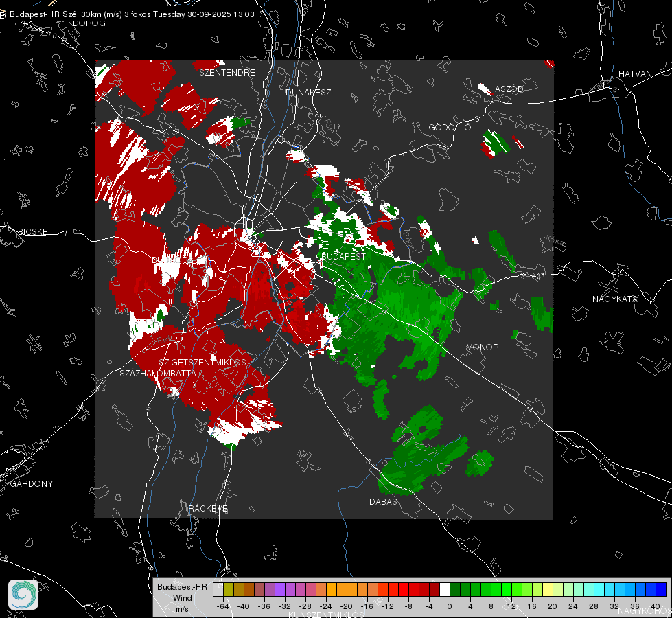Image resolution: width=672 pixels, height=618 pixels.
Task: Click the DABAS map label
Action: point(383,502)
